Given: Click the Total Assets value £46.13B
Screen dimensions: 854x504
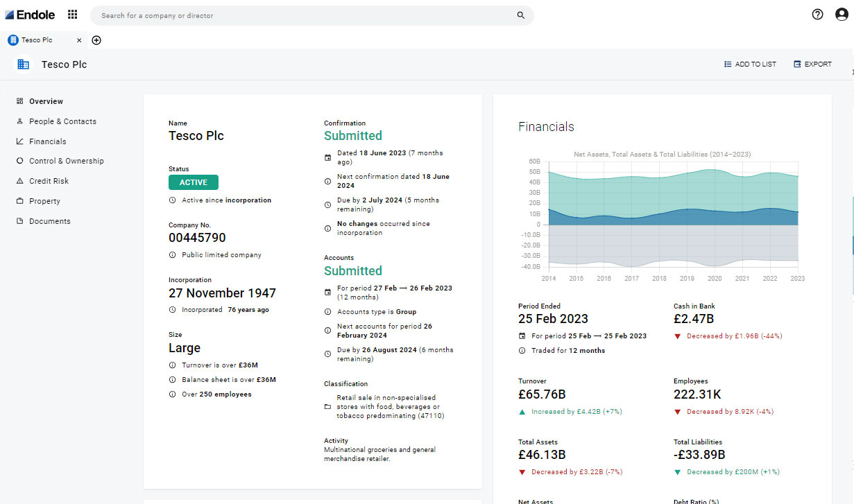Looking at the screenshot, I should 542,455.
